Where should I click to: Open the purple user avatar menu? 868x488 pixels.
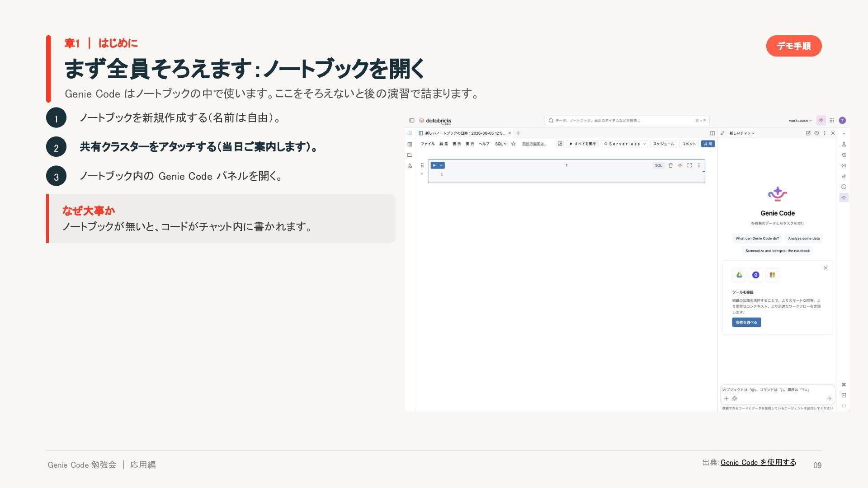842,121
